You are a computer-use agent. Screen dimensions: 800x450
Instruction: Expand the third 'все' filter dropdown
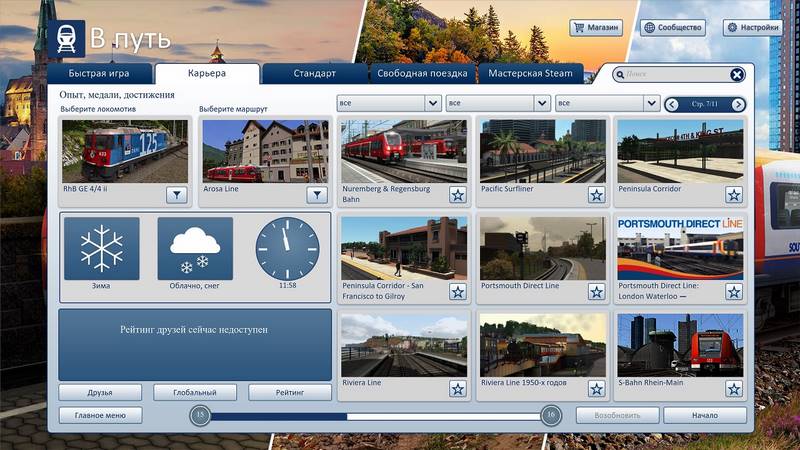(607, 103)
